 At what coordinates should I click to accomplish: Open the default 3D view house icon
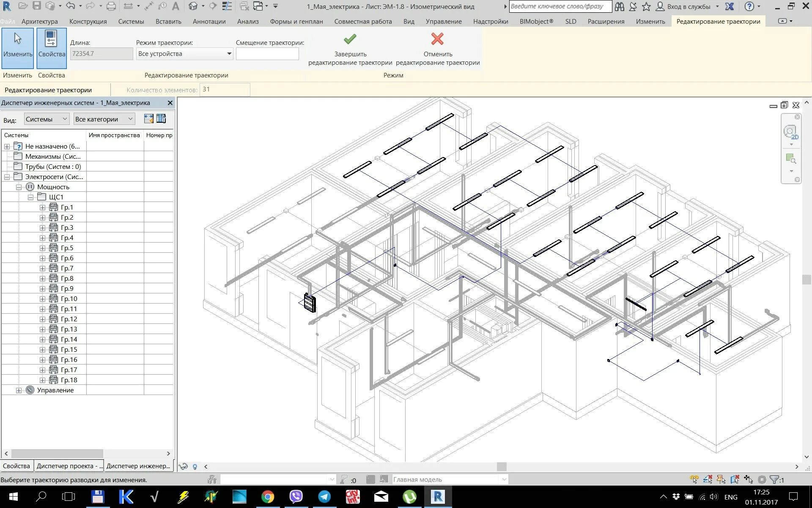click(x=193, y=6)
